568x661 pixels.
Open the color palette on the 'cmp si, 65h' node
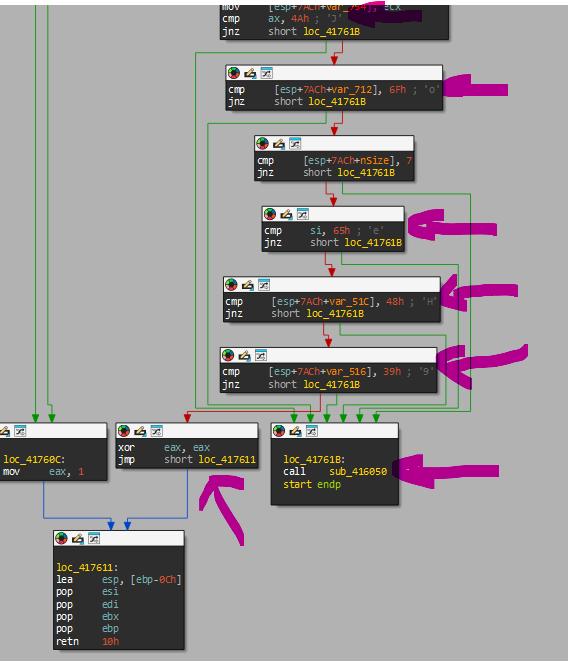[x=270, y=214]
